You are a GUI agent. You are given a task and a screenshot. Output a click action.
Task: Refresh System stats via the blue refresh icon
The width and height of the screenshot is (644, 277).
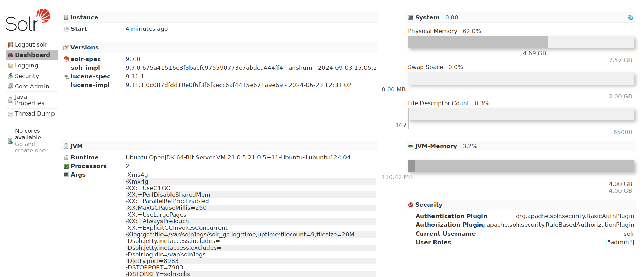(x=631, y=17)
